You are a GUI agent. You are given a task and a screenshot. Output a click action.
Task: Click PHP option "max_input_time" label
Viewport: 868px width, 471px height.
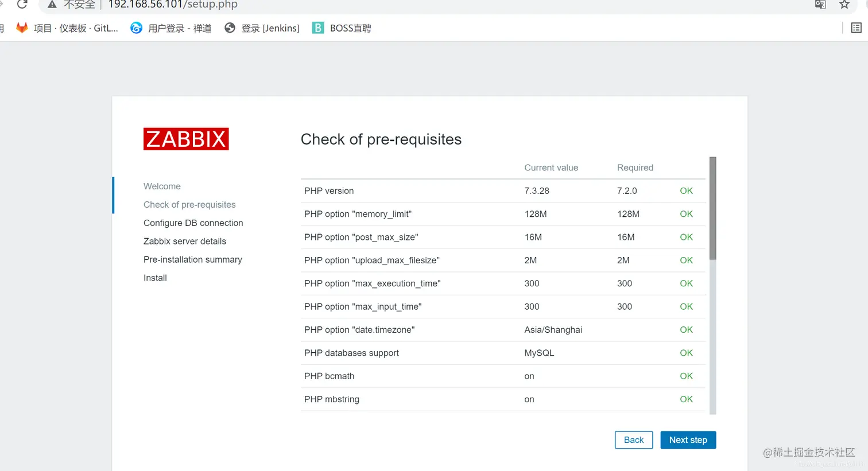coord(363,307)
